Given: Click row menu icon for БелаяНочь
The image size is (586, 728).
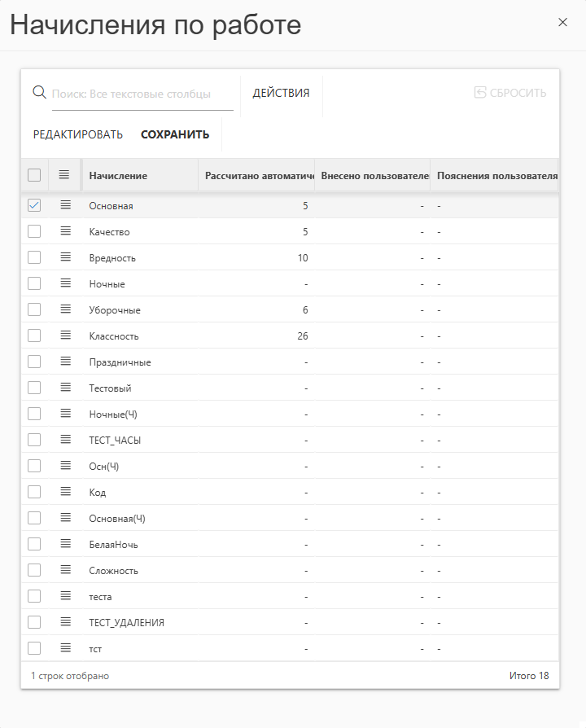Looking at the screenshot, I should pos(64,544).
